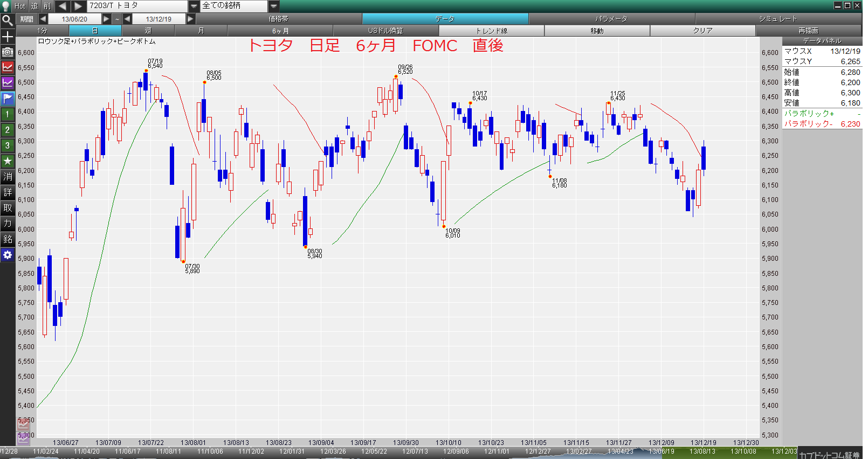This screenshot has height=459, width=868.
Task: Open the パラメータ tab
Action: pyautogui.click(x=612, y=19)
